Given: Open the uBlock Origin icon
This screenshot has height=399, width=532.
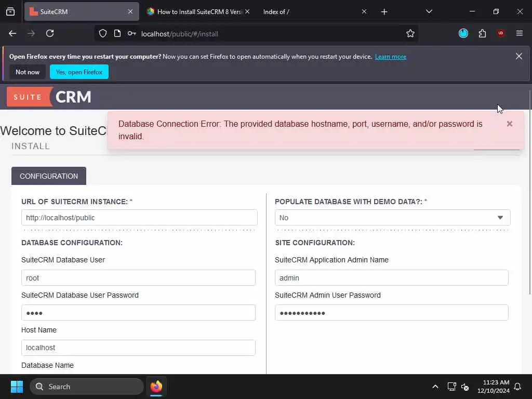Looking at the screenshot, I should tap(501, 33).
